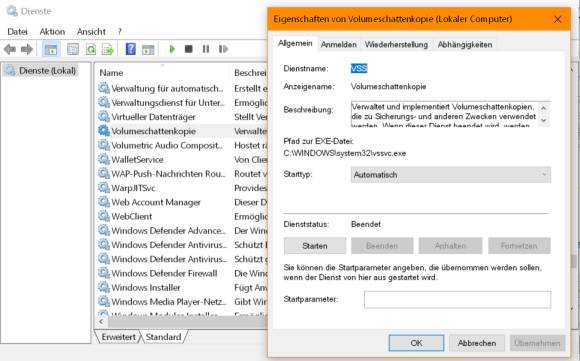Click the green Start Service toolbar icon
This screenshot has width=580, height=361.
172,49
